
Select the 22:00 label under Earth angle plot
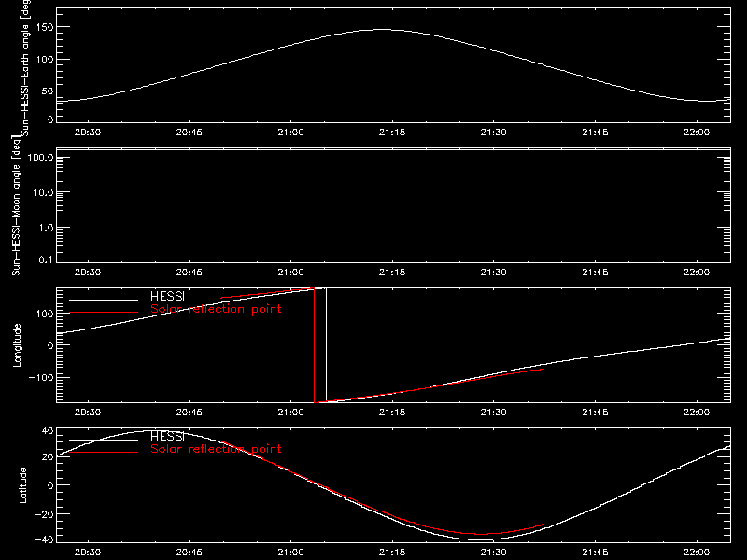pos(697,133)
